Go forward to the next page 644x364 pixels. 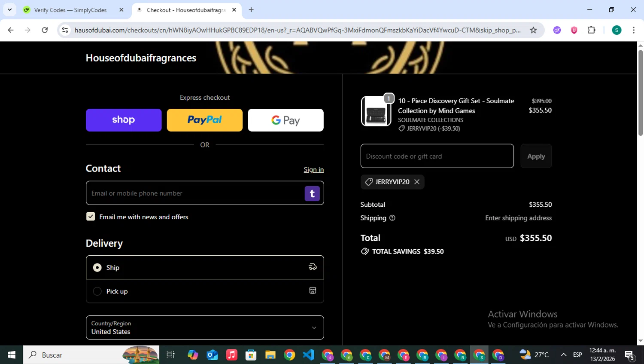[27, 30]
